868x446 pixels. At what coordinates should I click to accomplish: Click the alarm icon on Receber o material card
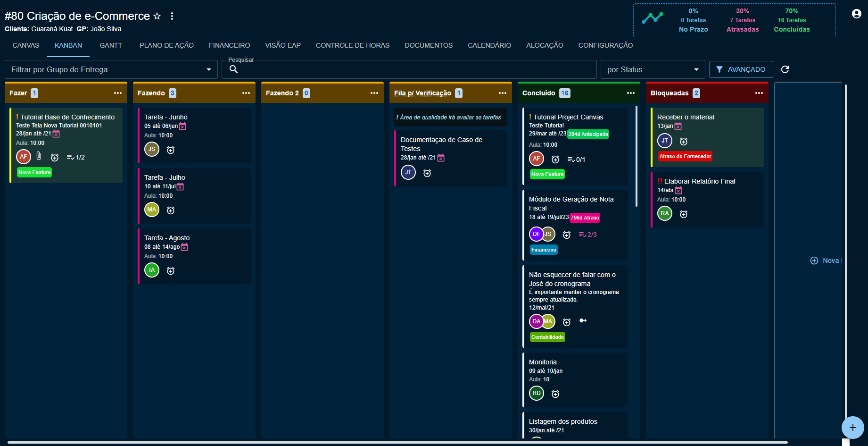tap(684, 142)
